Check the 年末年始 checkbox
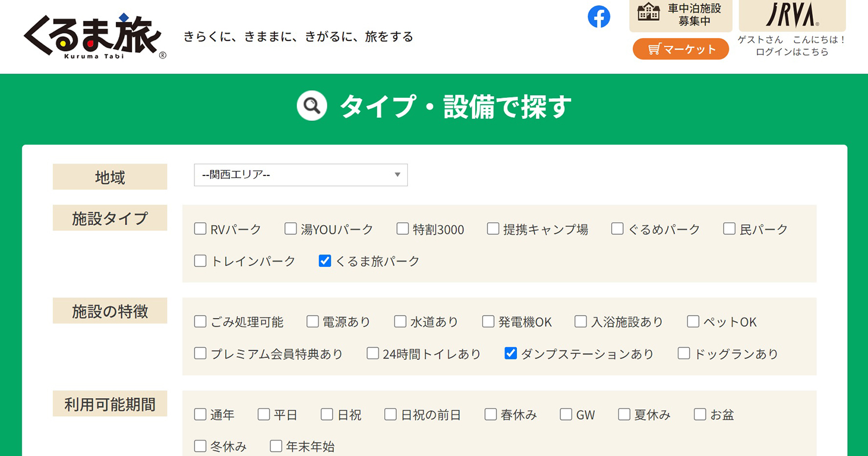 (x=276, y=446)
